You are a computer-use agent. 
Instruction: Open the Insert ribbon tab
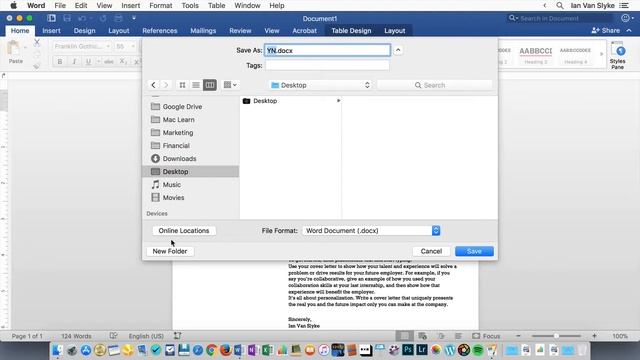click(51, 31)
